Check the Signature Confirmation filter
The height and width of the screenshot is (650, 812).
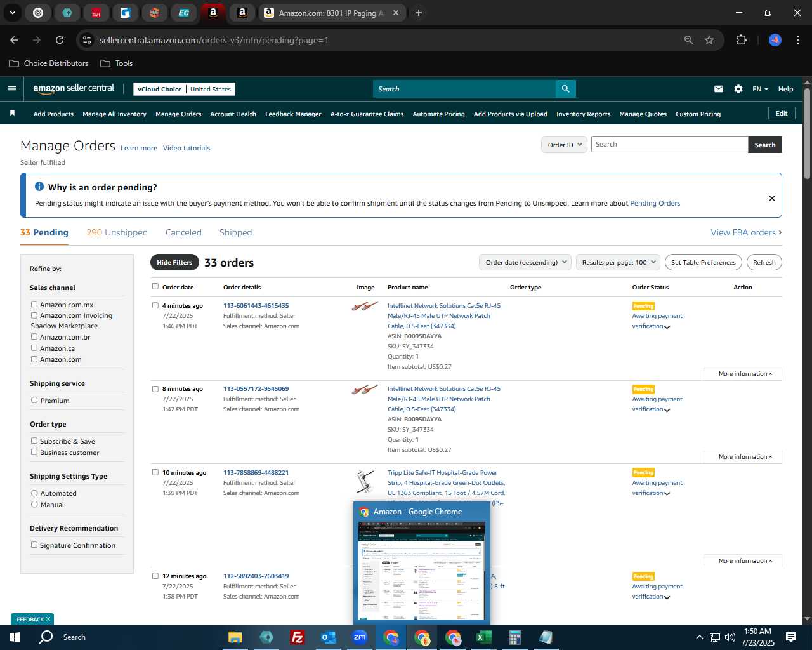tap(34, 545)
